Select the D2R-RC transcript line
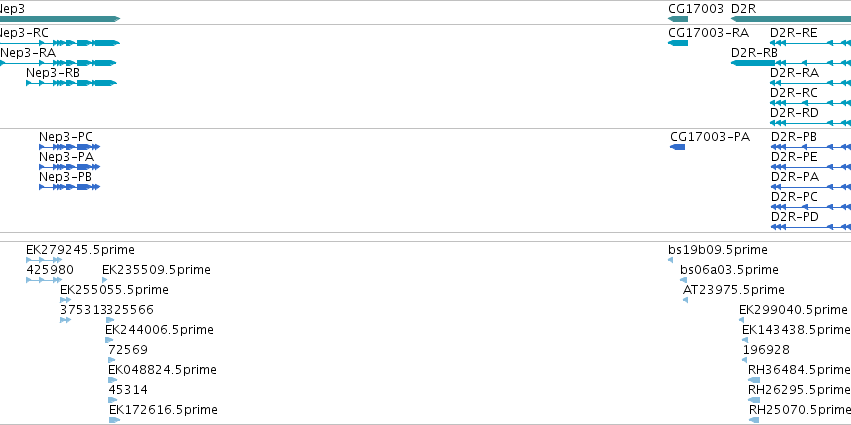851x425 pixels. 810,103
